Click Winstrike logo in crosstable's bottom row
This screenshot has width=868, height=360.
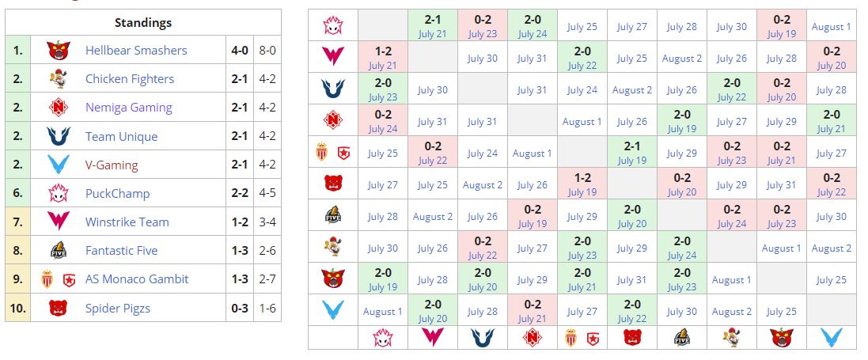point(433,337)
